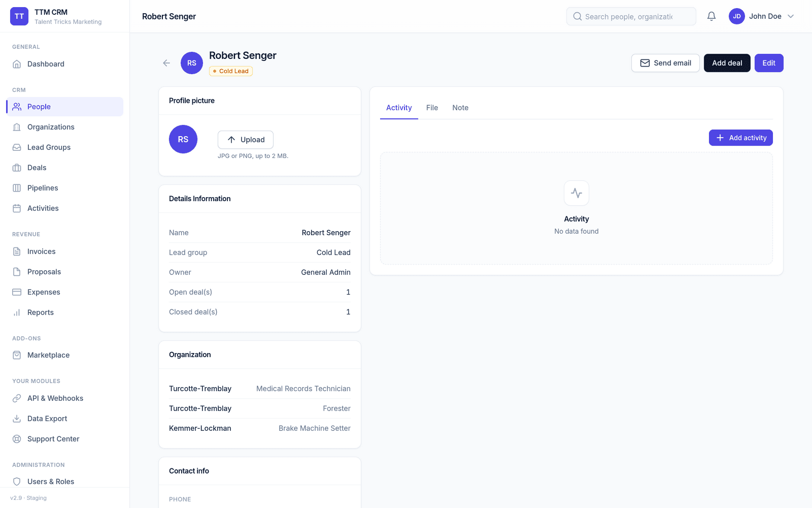This screenshot has width=812, height=508.
Task: Go to Deals page
Action: (x=65, y=168)
